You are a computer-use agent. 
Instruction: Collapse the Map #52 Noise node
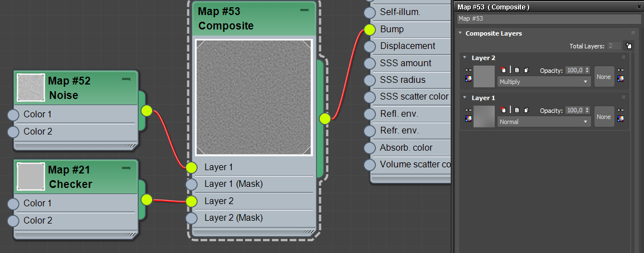(x=126, y=80)
